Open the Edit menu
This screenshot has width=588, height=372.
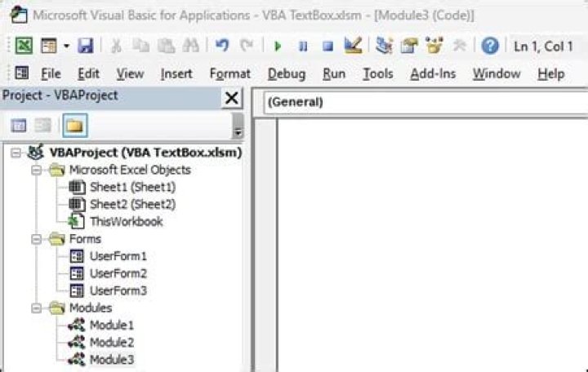pos(88,73)
